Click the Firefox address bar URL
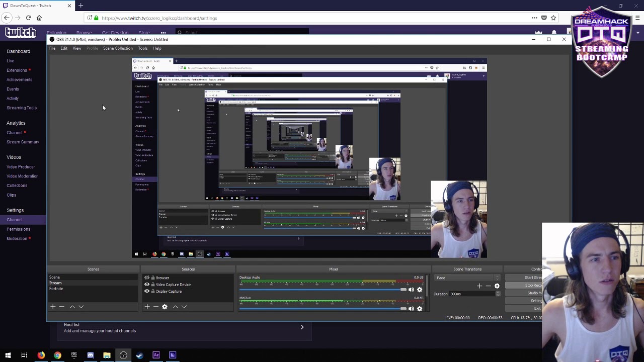Image resolution: width=644 pixels, height=362 pixels. (159, 18)
